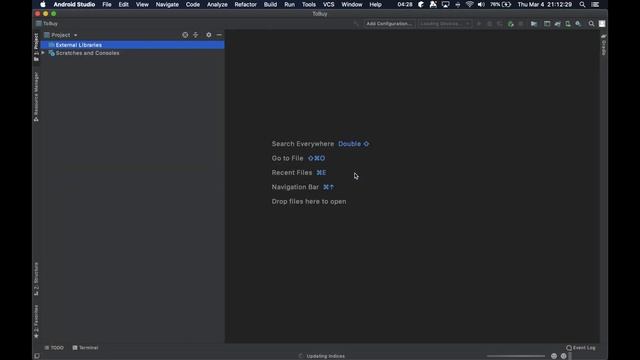
Task: Open the Edit menu
Action: [x=124, y=4]
